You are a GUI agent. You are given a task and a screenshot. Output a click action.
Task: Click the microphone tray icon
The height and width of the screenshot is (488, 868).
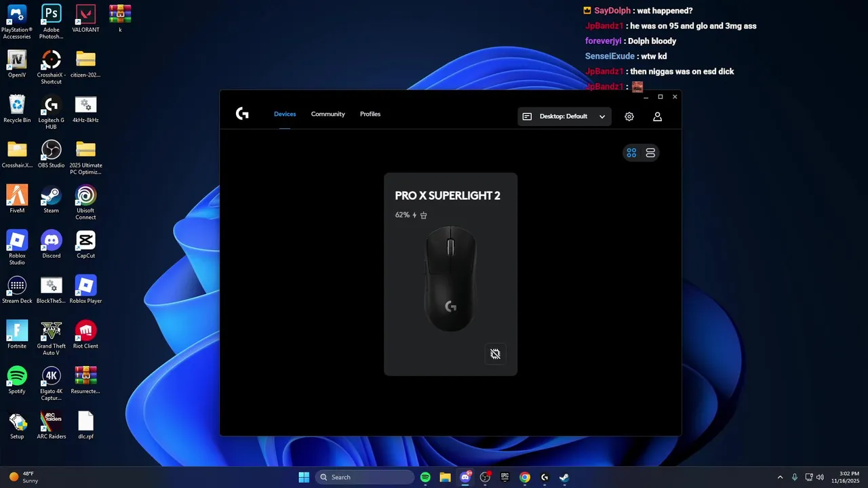(x=795, y=477)
